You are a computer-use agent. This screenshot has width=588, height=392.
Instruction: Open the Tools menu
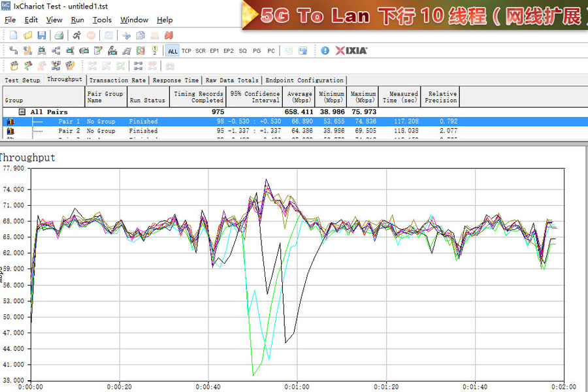click(x=102, y=20)
